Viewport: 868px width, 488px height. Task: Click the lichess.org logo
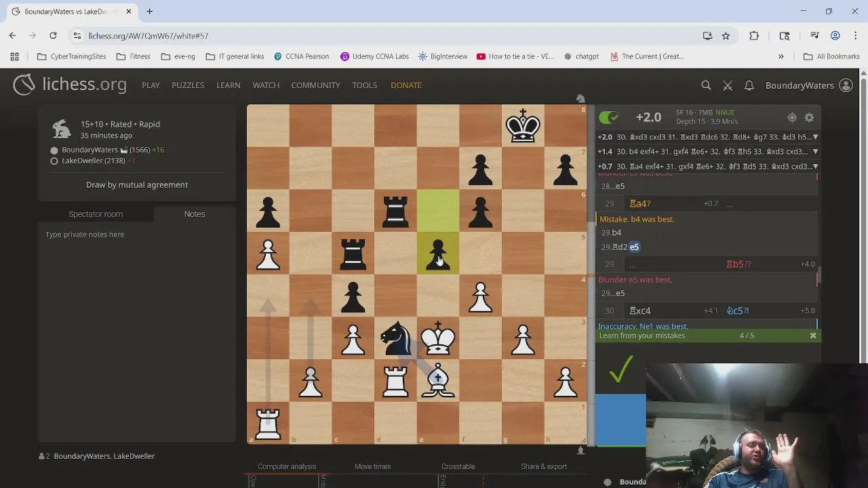(x=70, y=85)
